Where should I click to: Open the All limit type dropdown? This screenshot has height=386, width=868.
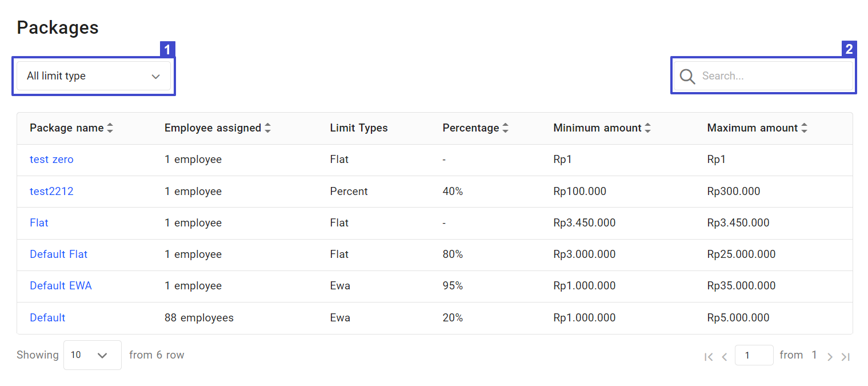point(94,76)
